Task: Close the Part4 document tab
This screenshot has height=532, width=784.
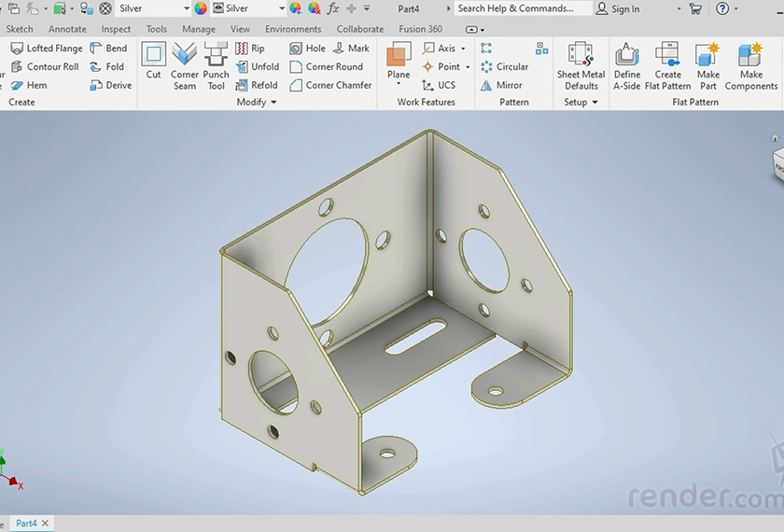Action: [x=45, y=524]
